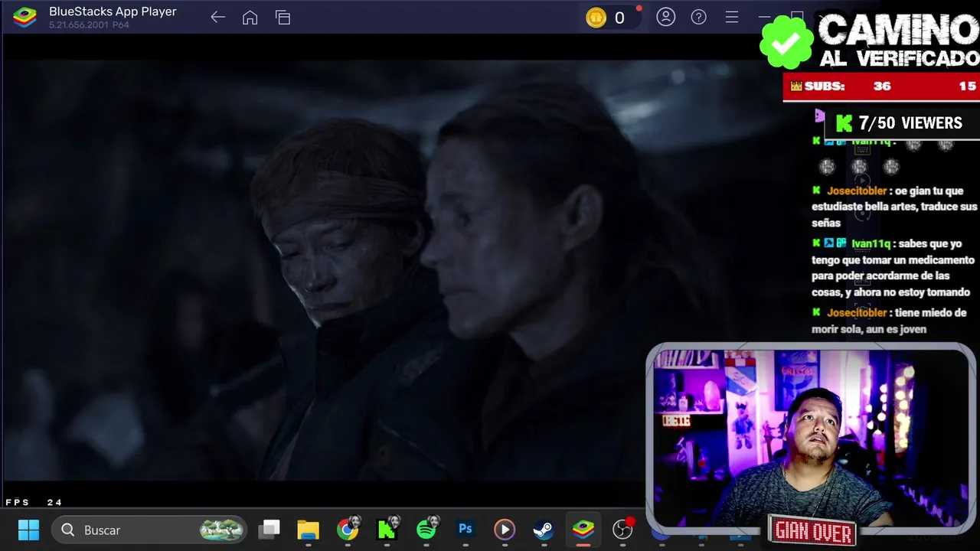The height and width of the screenshot is (551, 980).
Task: Click the Buscar taskbar search field
Action: coord(149,530)
